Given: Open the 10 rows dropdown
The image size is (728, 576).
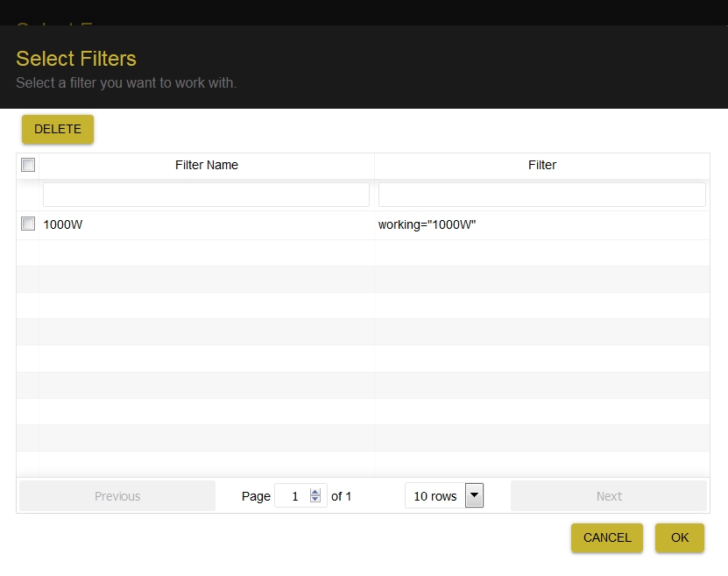Looking at the screenshot, I should click(x=444, y=495).
